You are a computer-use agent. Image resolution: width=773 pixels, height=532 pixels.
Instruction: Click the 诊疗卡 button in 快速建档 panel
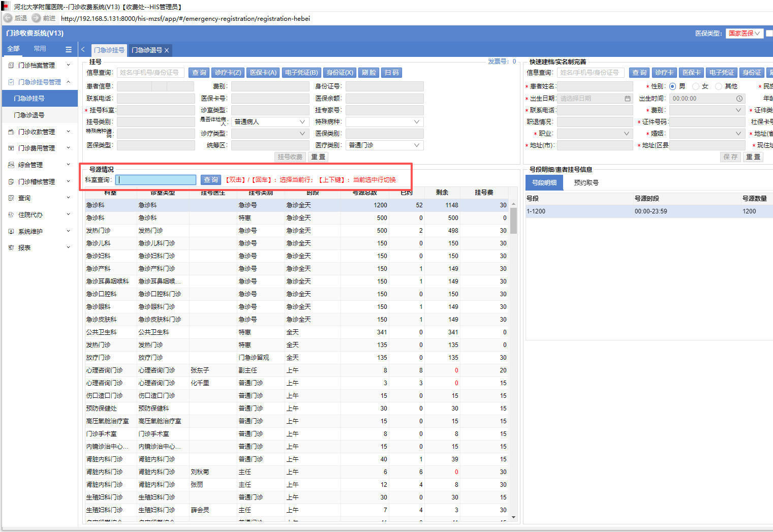click(x=664, y=73)
